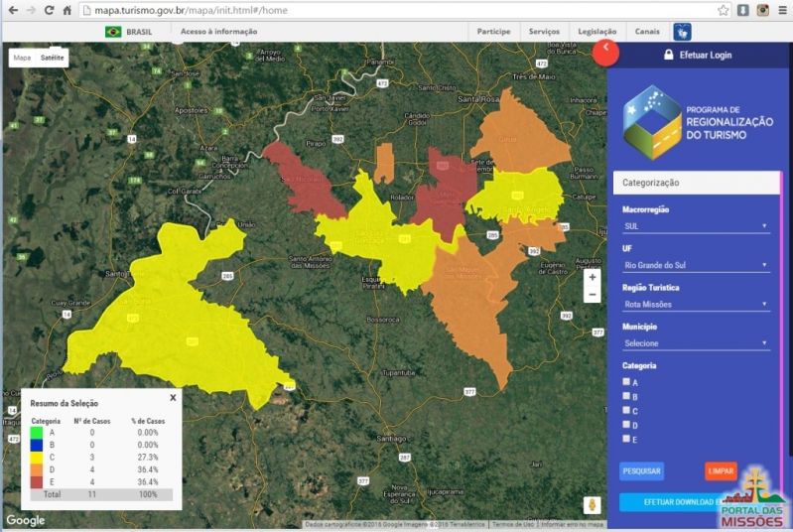Open the Legislação menu item

[x=596, y=32]
